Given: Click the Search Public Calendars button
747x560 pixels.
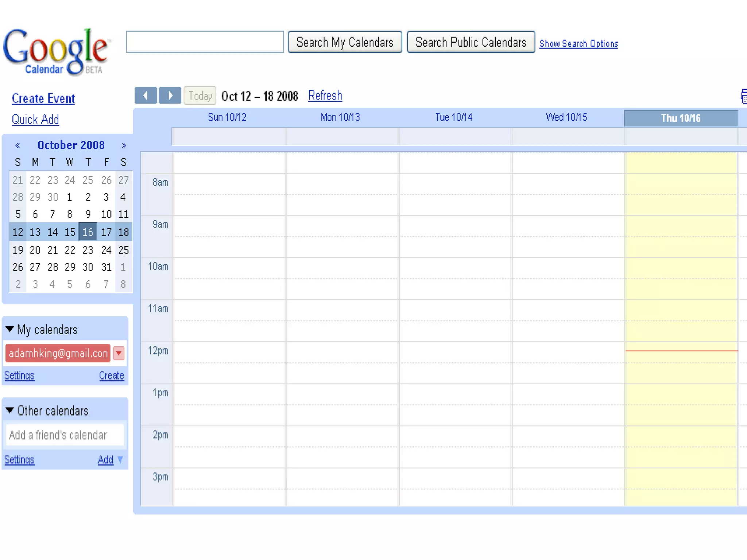Looking at the screenshot, I should coord(471,42).
